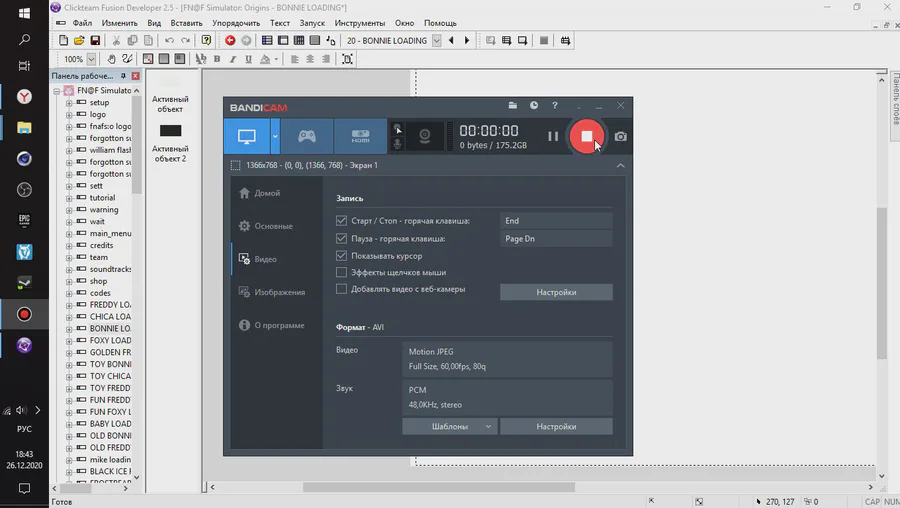Screen dimensions: 900x508
Task: Open the Изменить menu
Action: pyautogui.click(x=119, y=23)
